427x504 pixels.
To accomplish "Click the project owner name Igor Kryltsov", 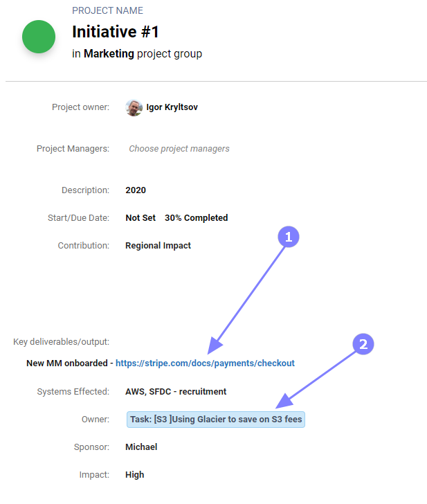I will point(172,107).
